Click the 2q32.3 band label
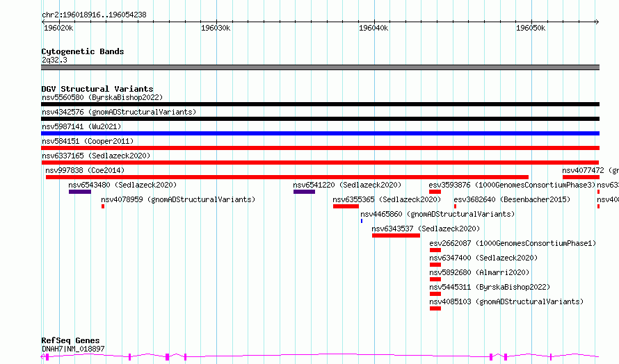This screenshot has width=619, height=364. point(54,60)
